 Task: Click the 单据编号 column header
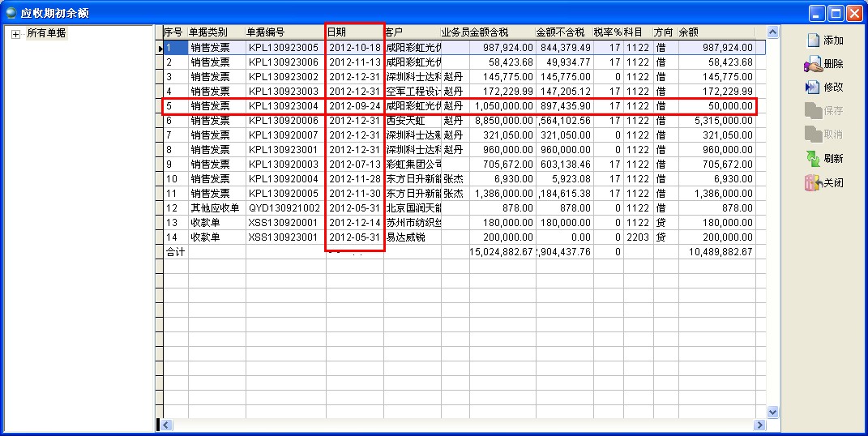[284, 32]
